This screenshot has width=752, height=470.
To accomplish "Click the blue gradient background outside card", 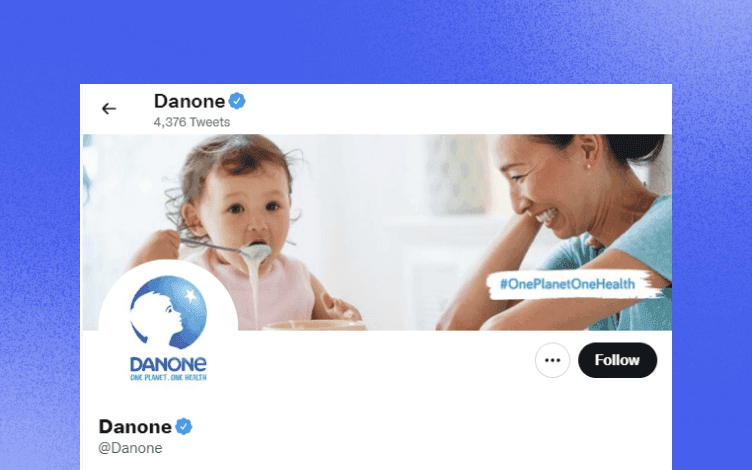I will (x=376, y=41).
